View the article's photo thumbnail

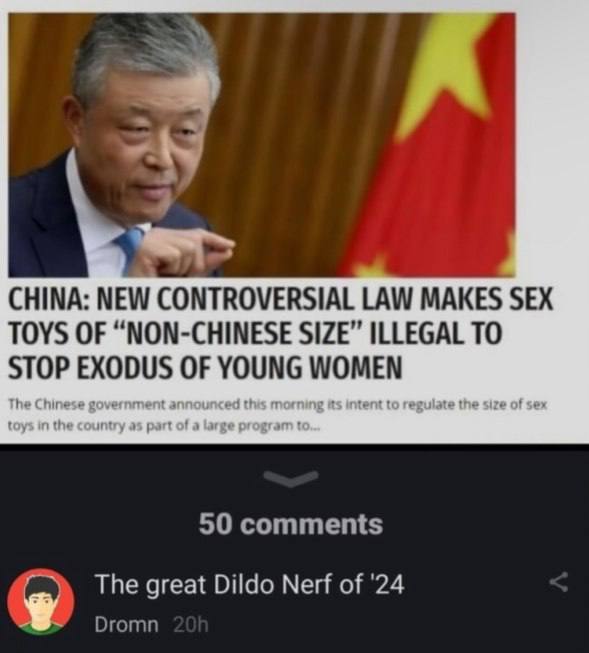(x=262, y=145)
